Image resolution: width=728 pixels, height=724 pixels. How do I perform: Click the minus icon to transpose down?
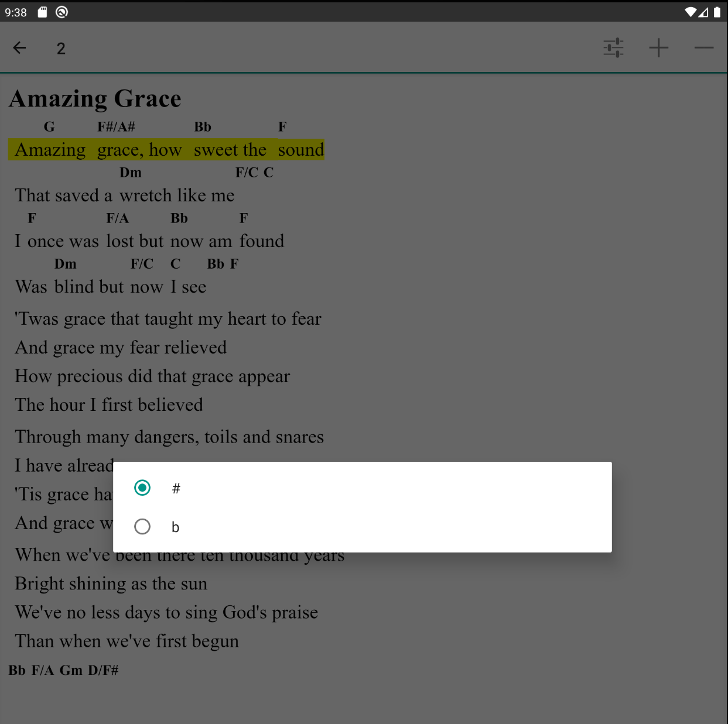pos(703,48)
